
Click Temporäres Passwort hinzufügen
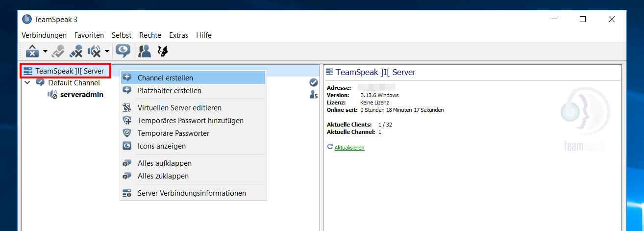point(190,120)
